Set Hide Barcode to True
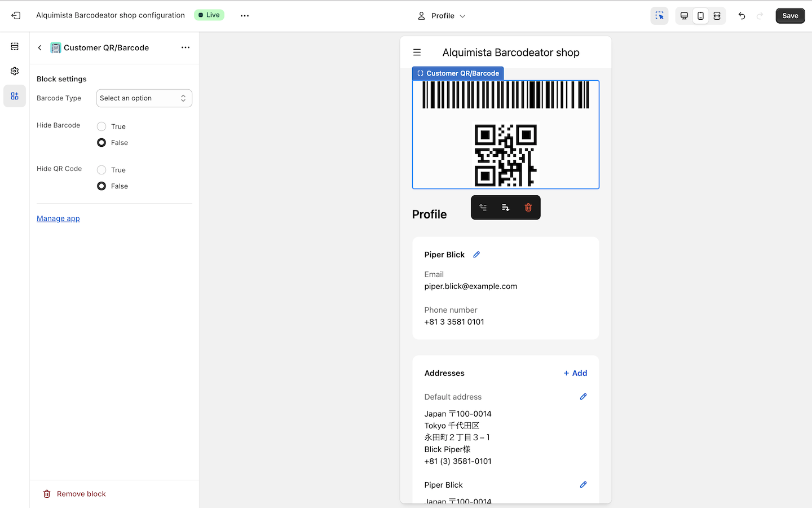The width and height of the screenshot is (812, 508). pyautogui.click(x=101, y=126)
